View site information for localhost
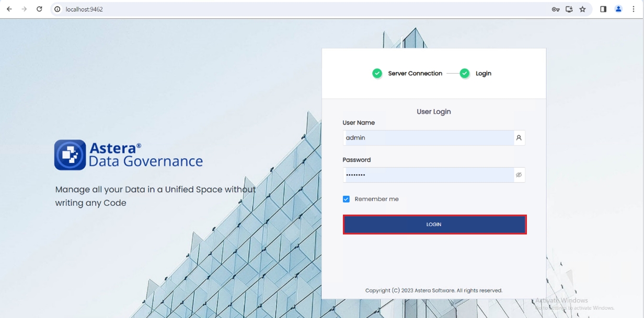This screenshot has height=318, width=644. point(57,9)
